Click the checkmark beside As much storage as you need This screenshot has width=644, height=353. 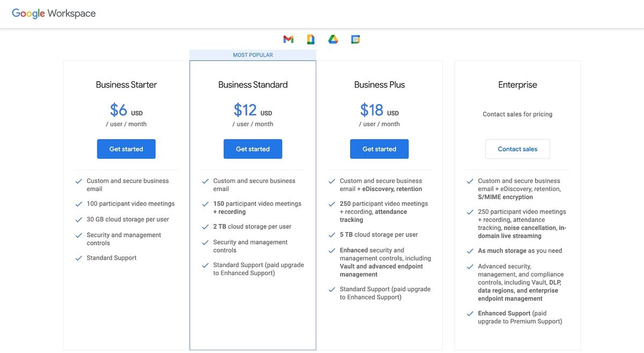point(470,251)
